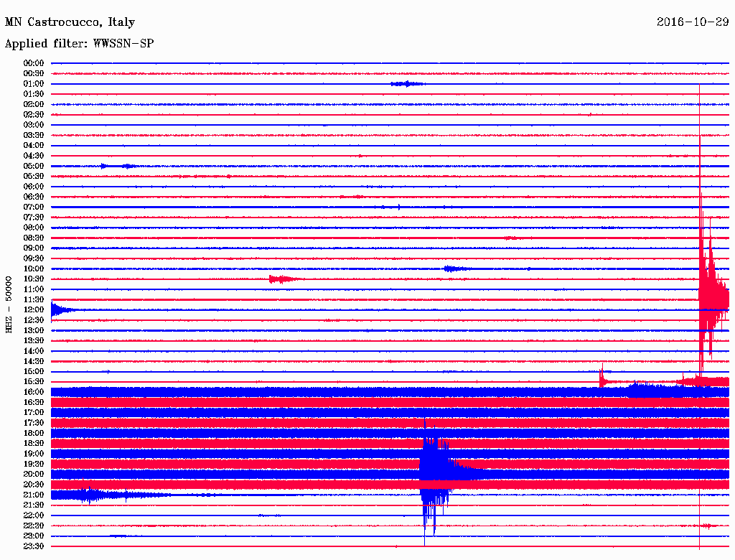Click the 10:30 time label

point(34,279)
